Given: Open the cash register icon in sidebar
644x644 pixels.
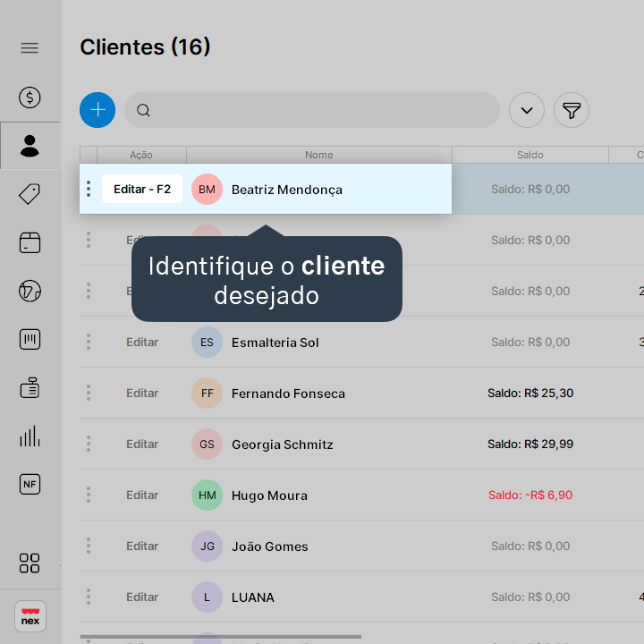Looking at the screenshot, I should [x=30, y=387].
